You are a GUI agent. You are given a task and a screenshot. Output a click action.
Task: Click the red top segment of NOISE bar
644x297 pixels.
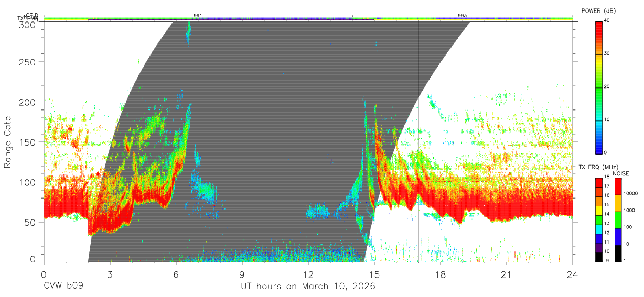pyautogui.click(x=618, y=186)
